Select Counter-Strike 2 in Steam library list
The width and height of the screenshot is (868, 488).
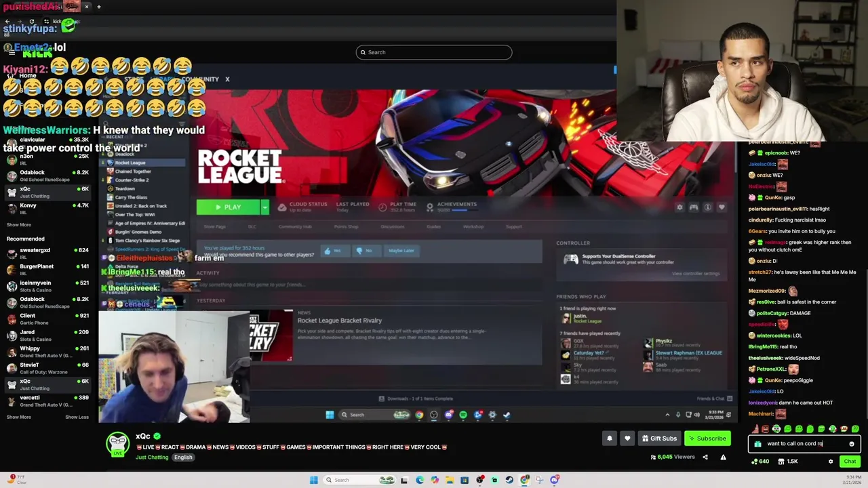click(132, 180)
